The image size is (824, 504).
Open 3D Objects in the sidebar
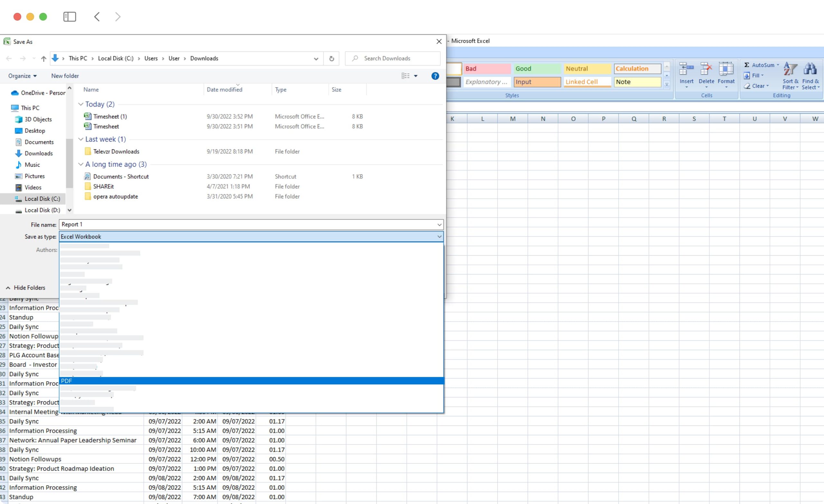click(33, 119)
